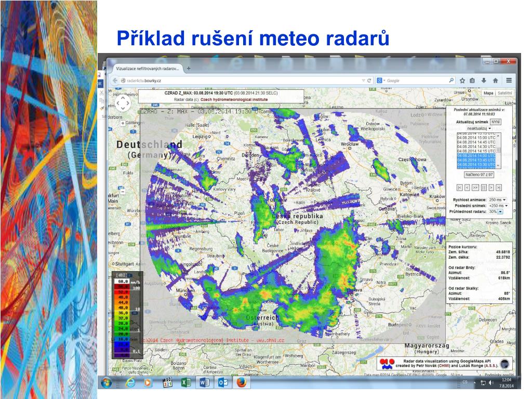
Task: Select frame 04.08.2014 14:30 UTC
Action: [476, 147]
